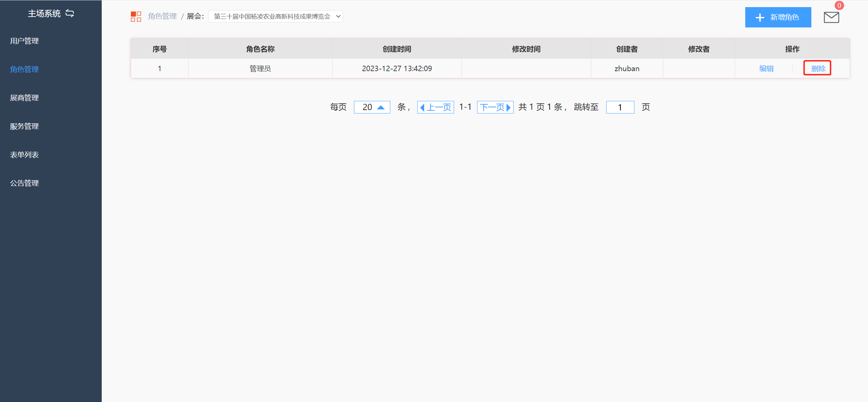The image size is (868, 402).
Task: Click the 共 1 页 1 条 summary text
Action: 540,107
